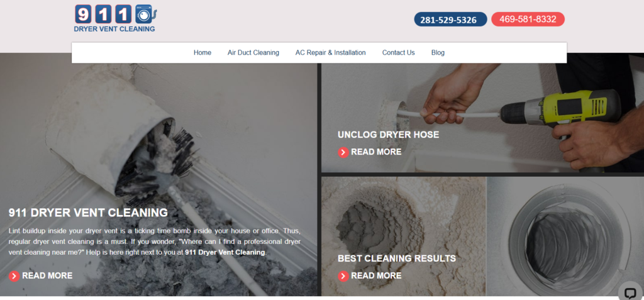
Task: Click red arrow icon under Unclog Dryer Hose
Action: click(x=343, y=152)
